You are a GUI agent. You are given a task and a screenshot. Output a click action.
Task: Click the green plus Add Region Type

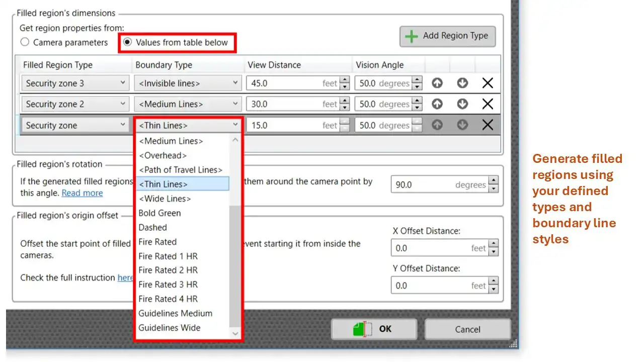pyautogui.click(x=447, y=36)
